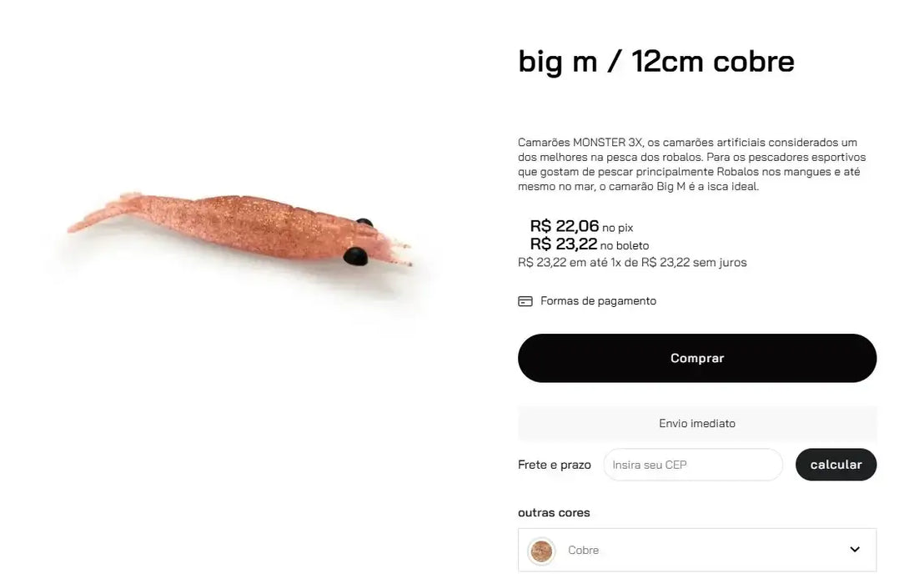This screenshot has height=584, width=924.
Task: Click the credit card payment icon
Action: click(525, 301)
